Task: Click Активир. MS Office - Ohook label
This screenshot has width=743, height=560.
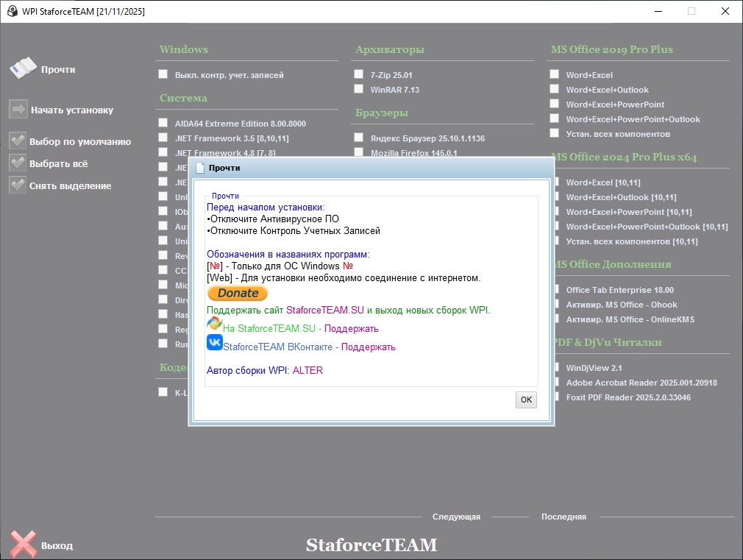Action: 622,305
